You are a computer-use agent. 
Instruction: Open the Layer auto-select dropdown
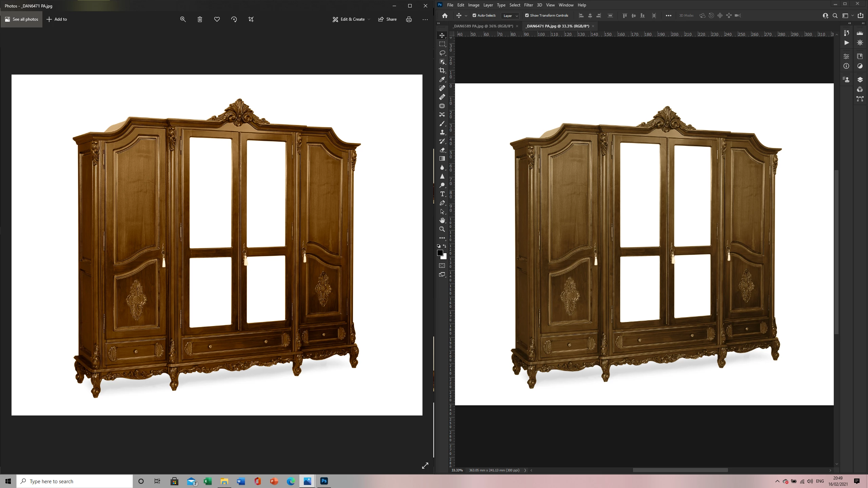tap(510, 16)
